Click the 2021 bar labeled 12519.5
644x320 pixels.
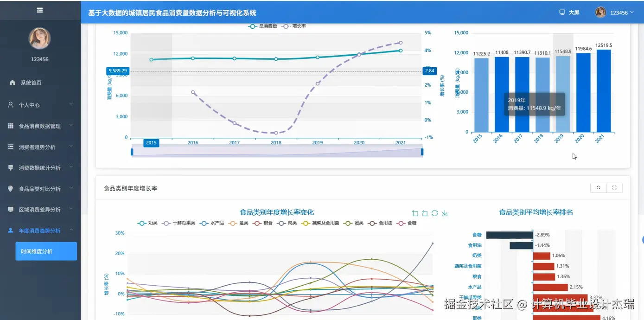click(604, 90)
